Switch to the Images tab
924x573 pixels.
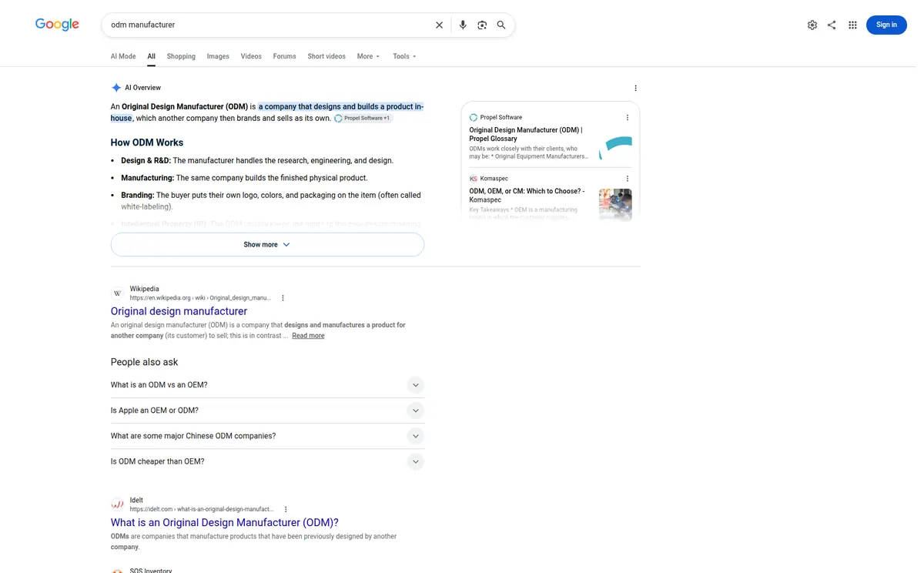[x=218, y=56]
